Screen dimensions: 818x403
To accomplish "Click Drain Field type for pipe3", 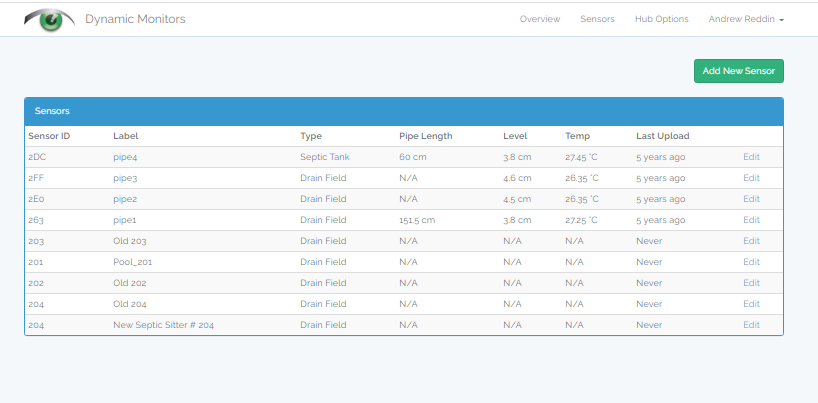I will pos(323,178).
